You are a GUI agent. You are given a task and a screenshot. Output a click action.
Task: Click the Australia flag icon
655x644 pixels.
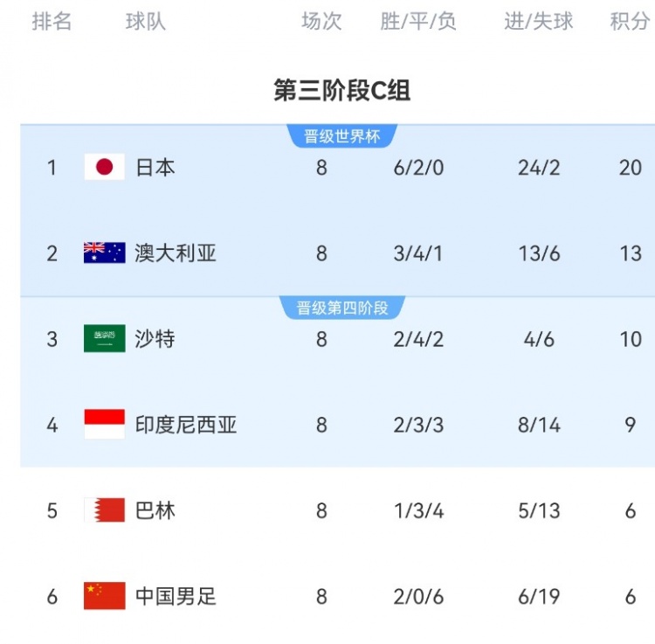point(105,253)
